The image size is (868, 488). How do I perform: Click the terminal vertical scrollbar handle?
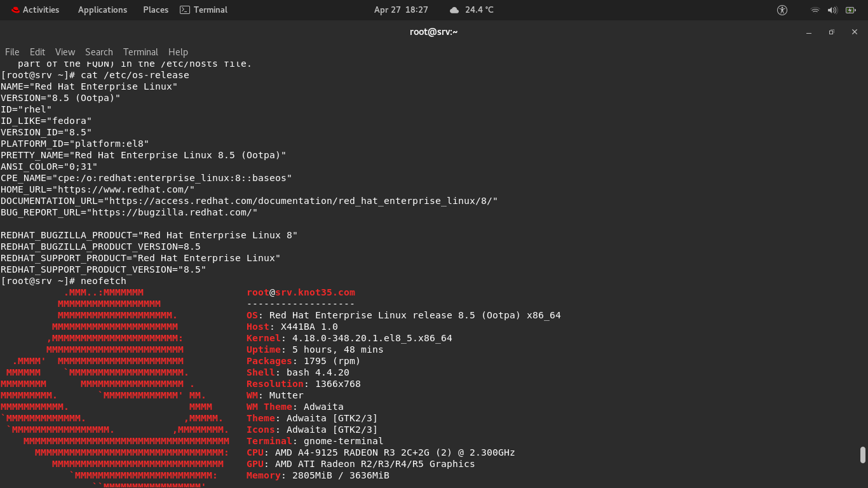tap(862, 455)
